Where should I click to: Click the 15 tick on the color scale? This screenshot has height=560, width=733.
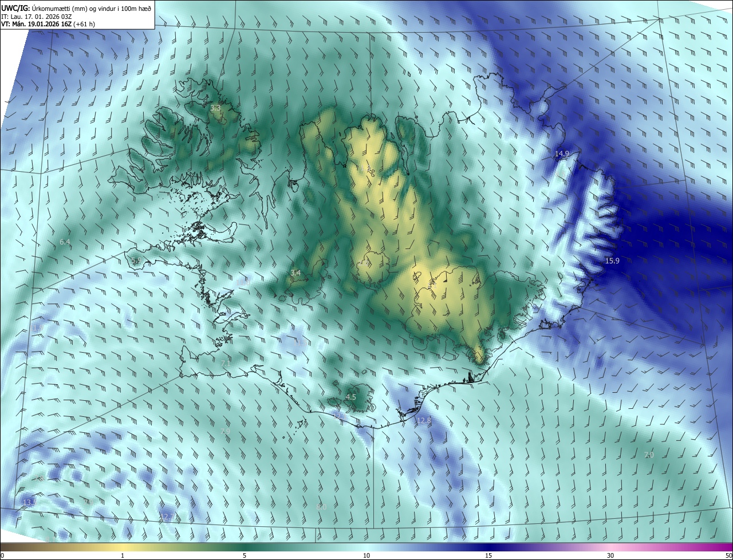(x=488, y=555)
